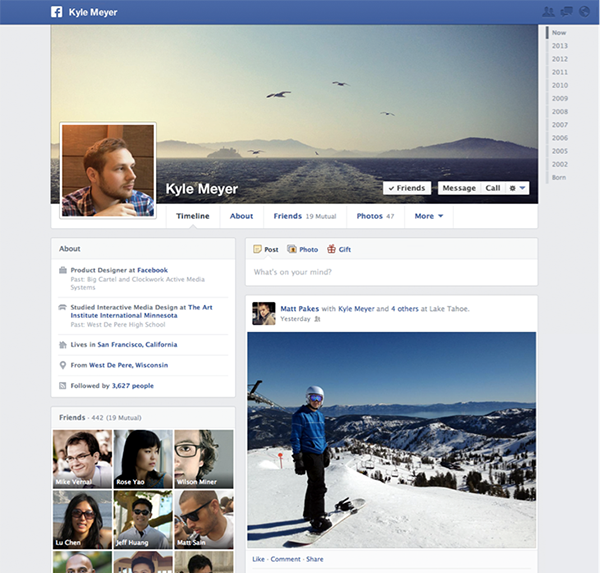
Task: Open San Francisco, California link
Action: click(137, 344)
